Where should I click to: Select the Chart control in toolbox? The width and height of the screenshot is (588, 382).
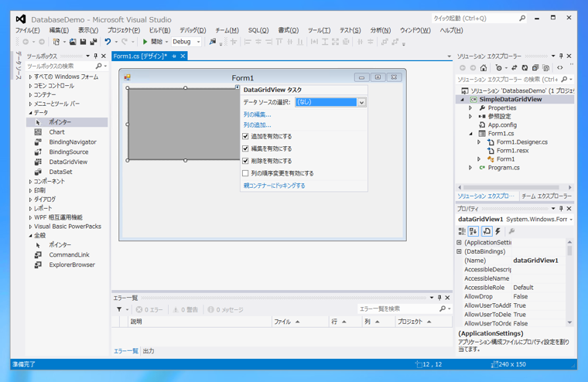pos(56,132)
